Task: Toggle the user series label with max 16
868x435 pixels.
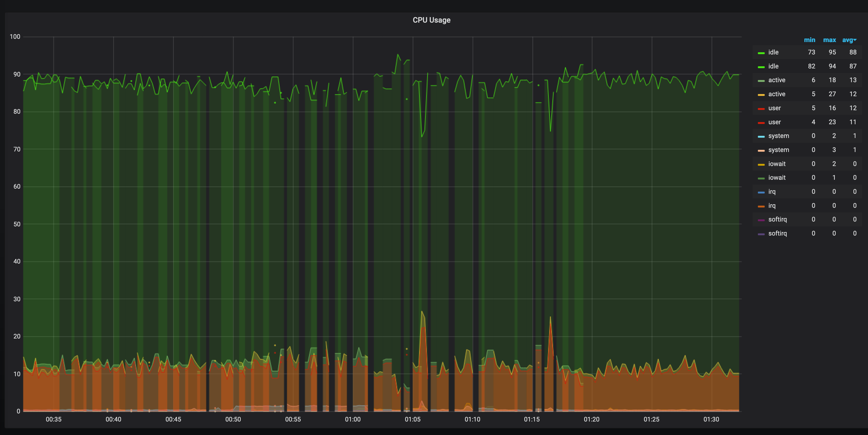Action: 774,108
